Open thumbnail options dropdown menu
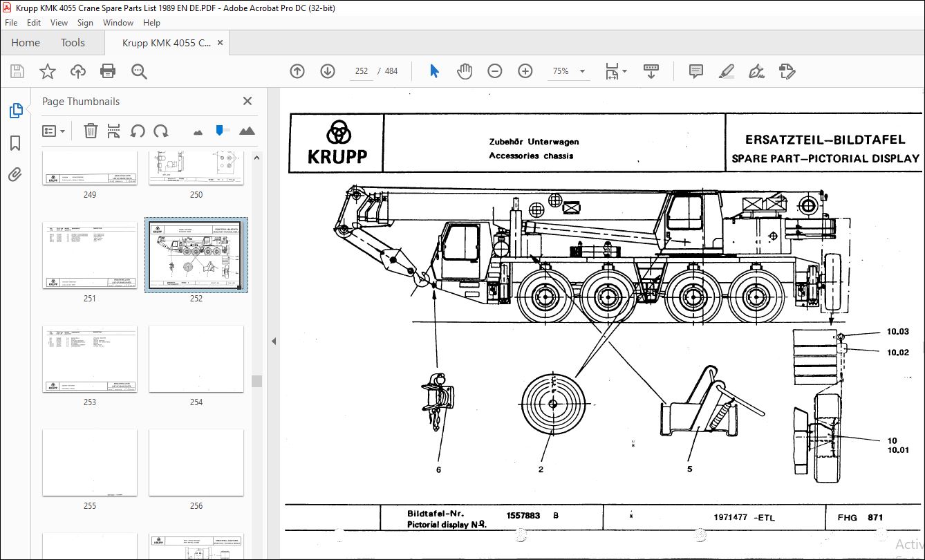 coord(54,131)
